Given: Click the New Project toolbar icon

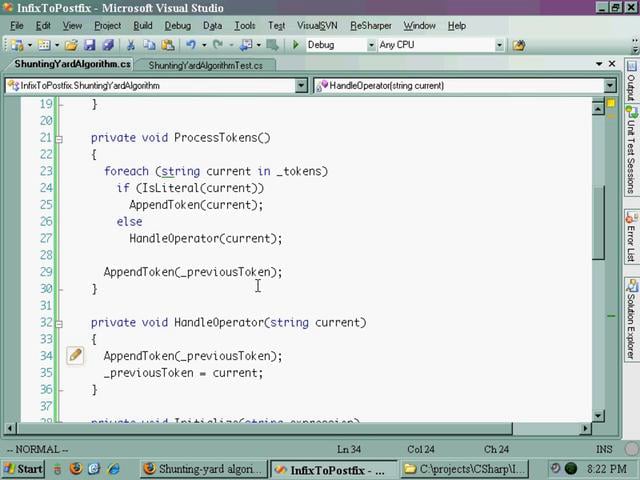Looking at the screenshot, I should 17,45.
